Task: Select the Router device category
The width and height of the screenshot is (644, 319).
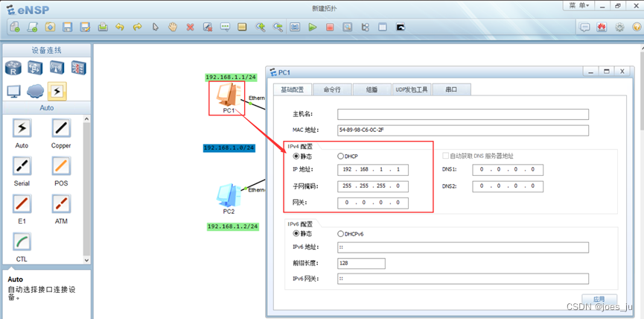Action: 13,68
